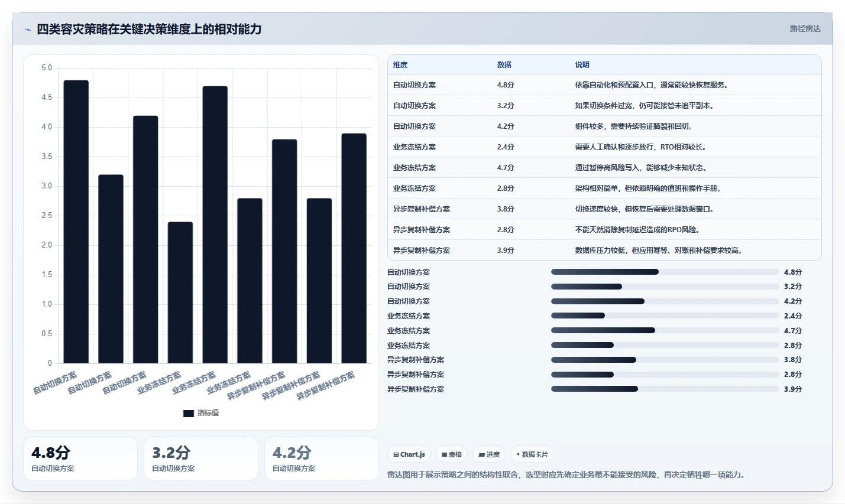Click description starting 依靠自动化和预配置入口

652,85
